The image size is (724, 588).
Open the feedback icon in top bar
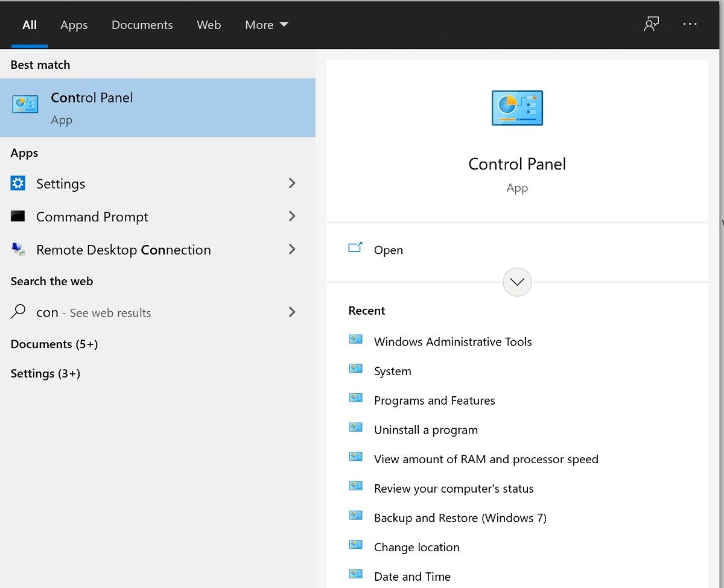pyautogui.click(x=651, y=24)
